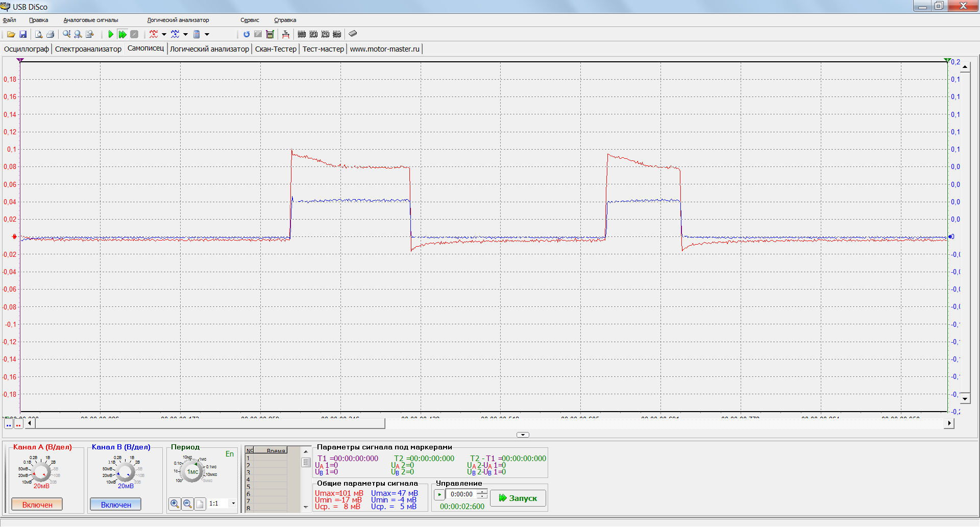
Task: Switch to the Спектроанализатор tab
Action: (88, 49)
